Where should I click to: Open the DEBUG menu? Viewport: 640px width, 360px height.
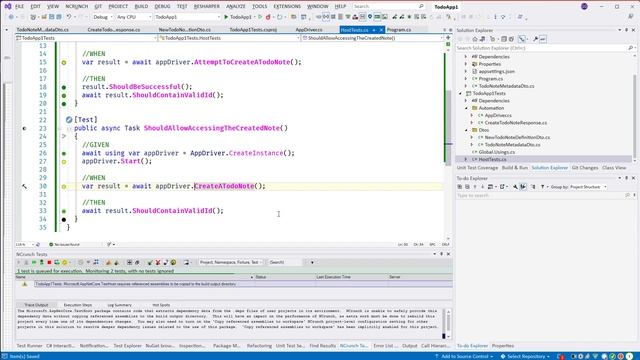click(x=162, y=7)
